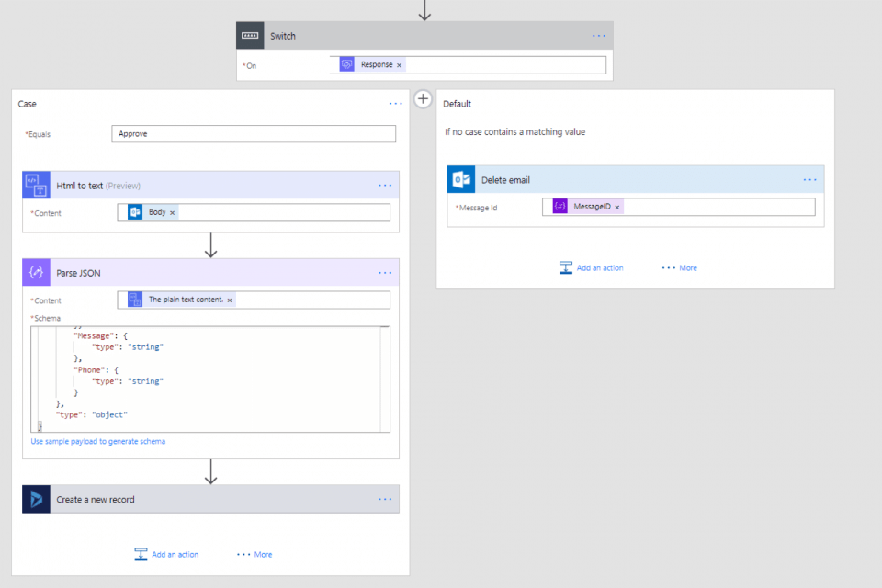Add an action in the Default branch

point(591,268)
